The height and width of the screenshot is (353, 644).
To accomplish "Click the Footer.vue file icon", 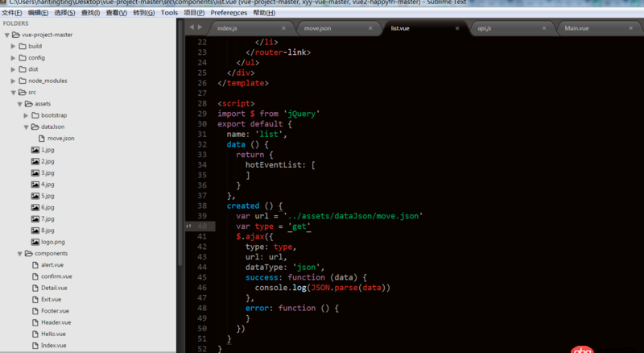I will [x=35, y=311].
